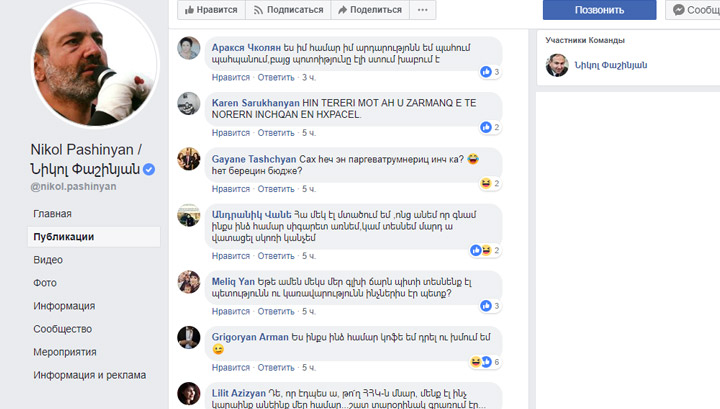Click the blue Позвонить button

pyautogui.click(x=599, y=10)
